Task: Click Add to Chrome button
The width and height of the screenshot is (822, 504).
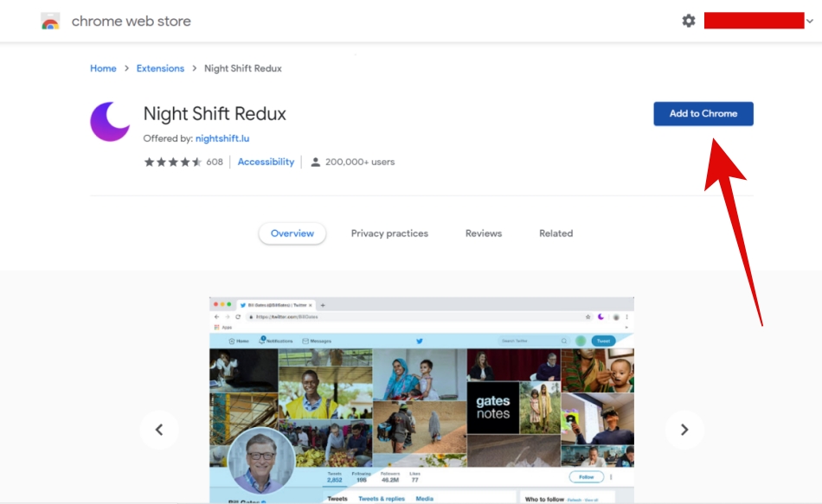Action: [703, 114]
